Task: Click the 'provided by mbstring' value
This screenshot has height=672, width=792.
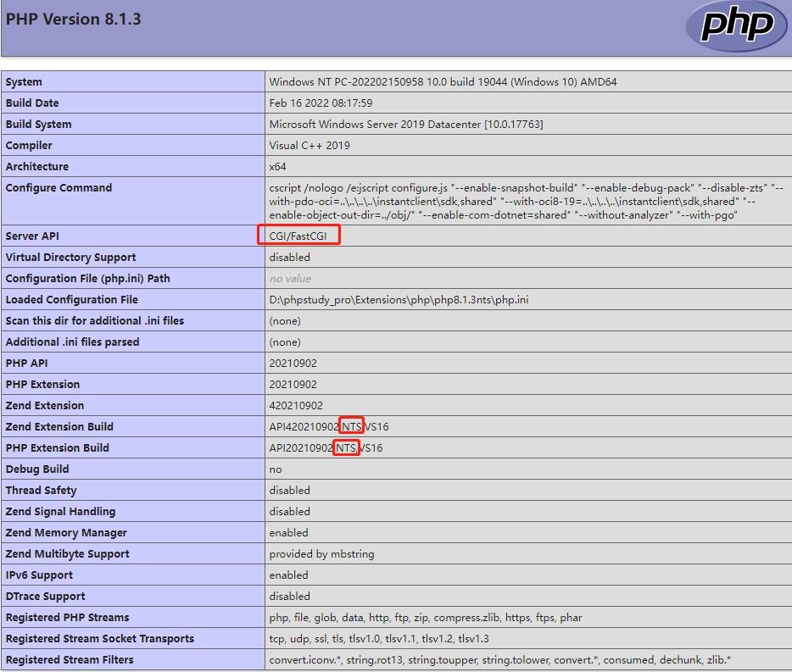Action: tap(321, 553)
